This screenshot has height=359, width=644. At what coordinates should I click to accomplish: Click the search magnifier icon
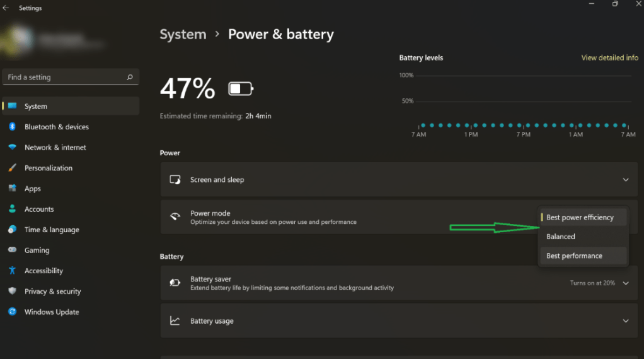click(x=130, y=77)
